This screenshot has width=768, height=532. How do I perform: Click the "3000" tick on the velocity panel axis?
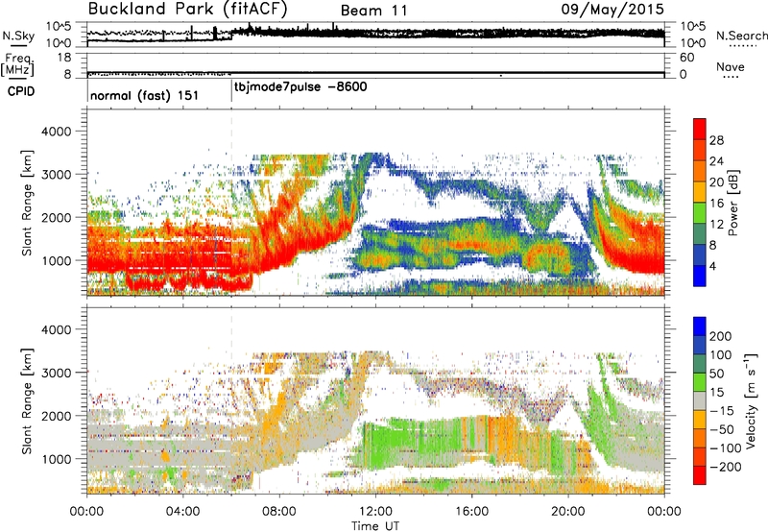pyautogui.click(x=57, y=373)
